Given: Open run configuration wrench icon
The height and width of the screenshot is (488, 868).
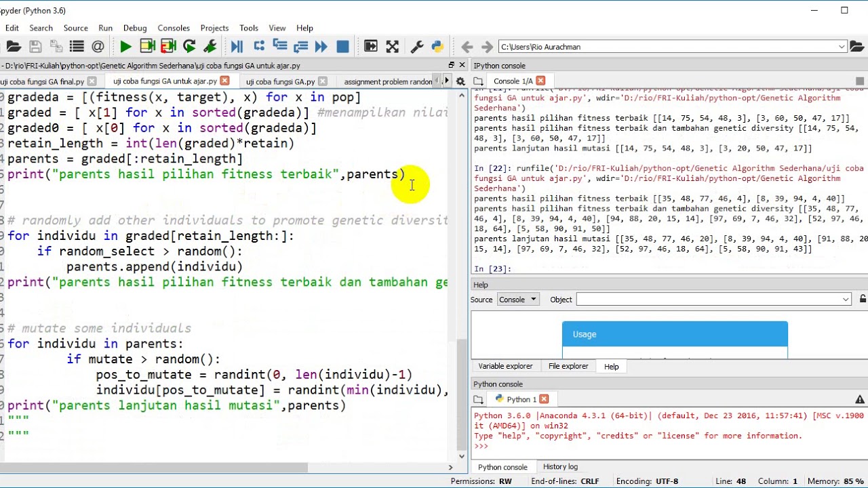Looking at the screenshot, I should pos(210,47).
